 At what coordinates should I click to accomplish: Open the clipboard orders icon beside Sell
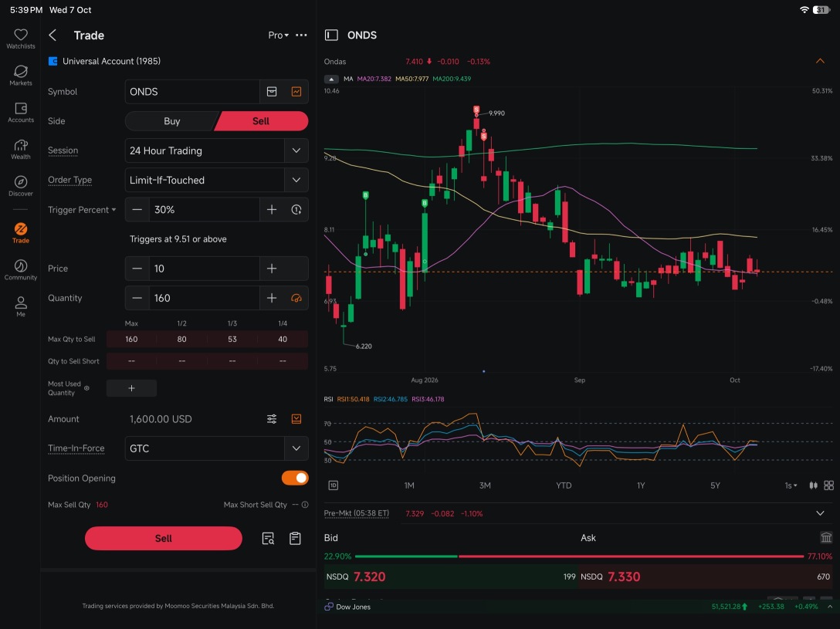point(295,539)
